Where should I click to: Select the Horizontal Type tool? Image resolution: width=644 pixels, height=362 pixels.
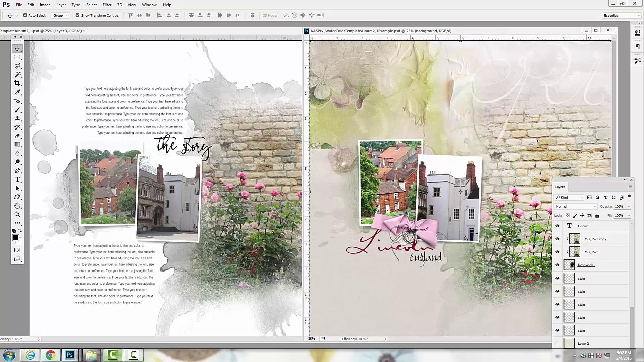click(x=17, y=179)
